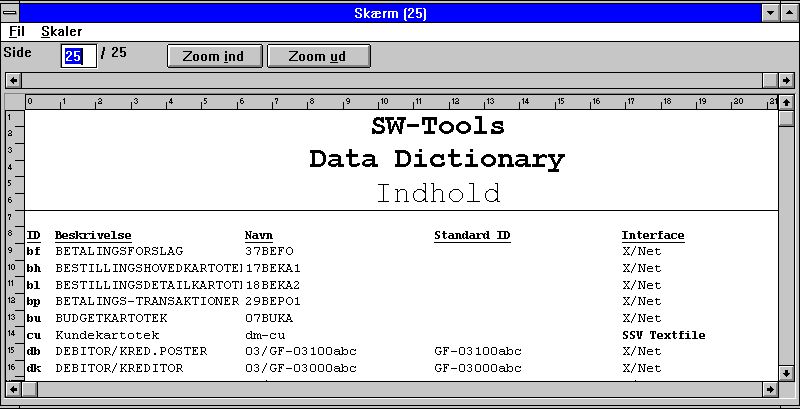This screenshot has width=800, height=409.
Task: Click bottom scrollbar right arrow
Action: [x=770, y=390]
